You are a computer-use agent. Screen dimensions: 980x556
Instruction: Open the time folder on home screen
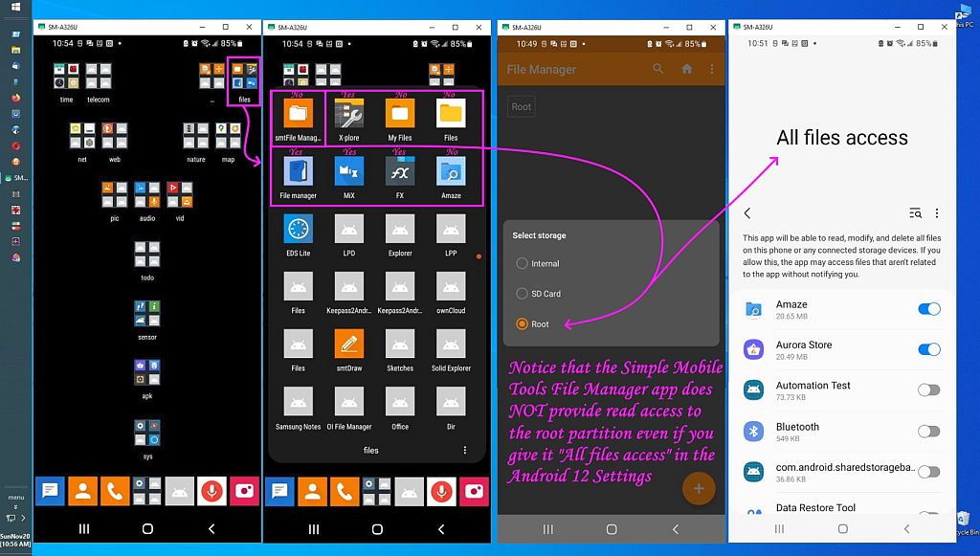point(66,77)
